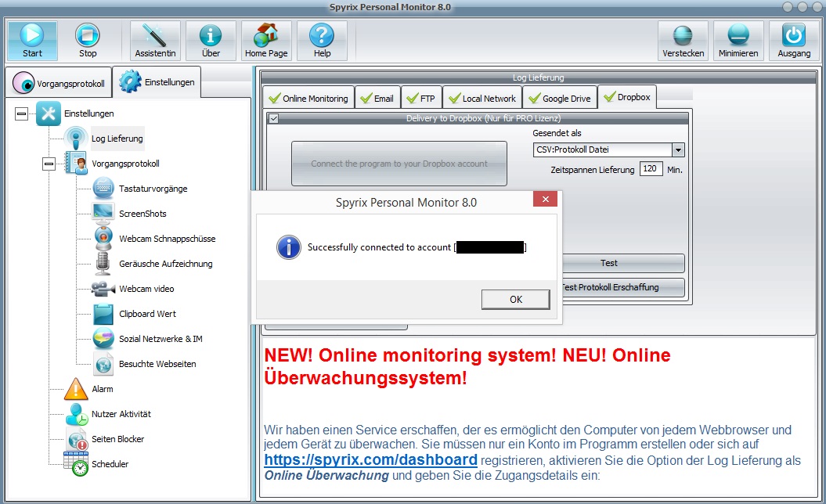
Task: Click Connect the program to your Dropbox account
Action: (399, 164)
